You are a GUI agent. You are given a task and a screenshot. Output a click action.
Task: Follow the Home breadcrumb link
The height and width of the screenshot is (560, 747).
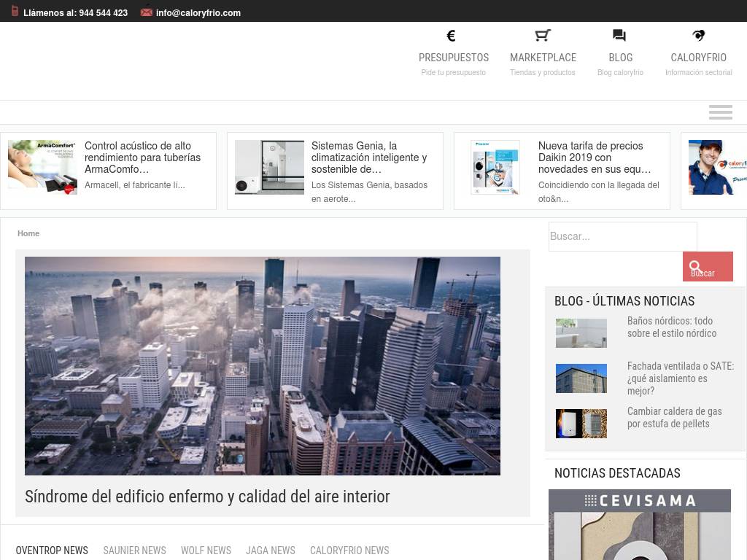coord(28,233)
